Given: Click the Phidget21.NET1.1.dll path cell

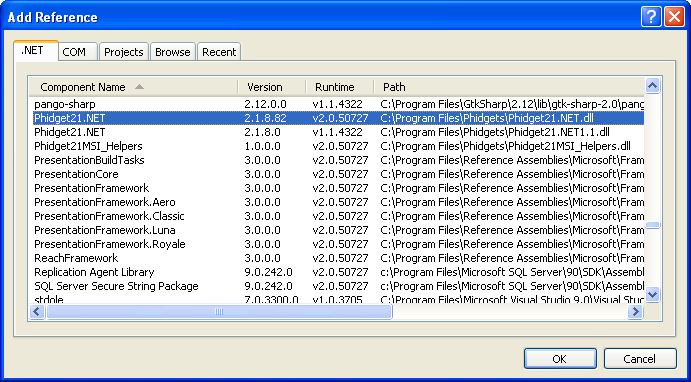Looking at the screenshot, I should [495, 132].
